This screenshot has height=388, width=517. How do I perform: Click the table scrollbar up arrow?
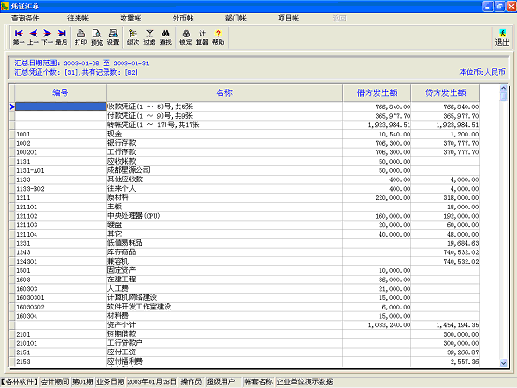click(504, 88)
